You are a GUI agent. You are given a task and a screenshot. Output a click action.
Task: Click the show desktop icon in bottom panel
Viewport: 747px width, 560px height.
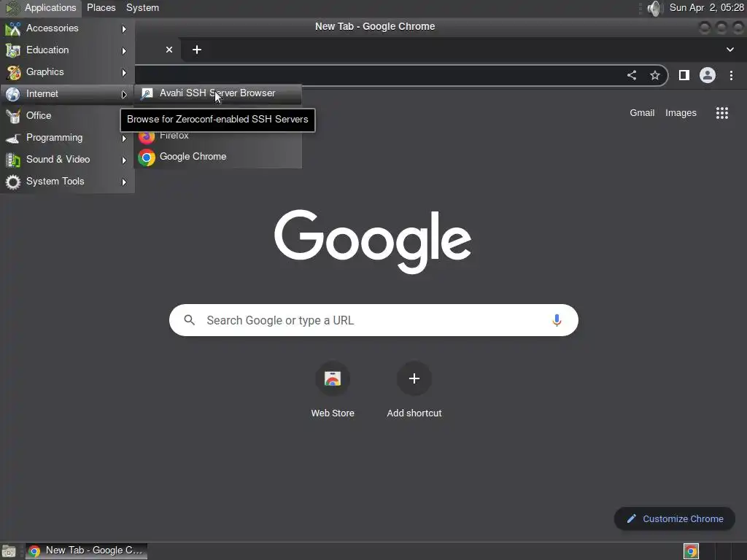point(9,551)
